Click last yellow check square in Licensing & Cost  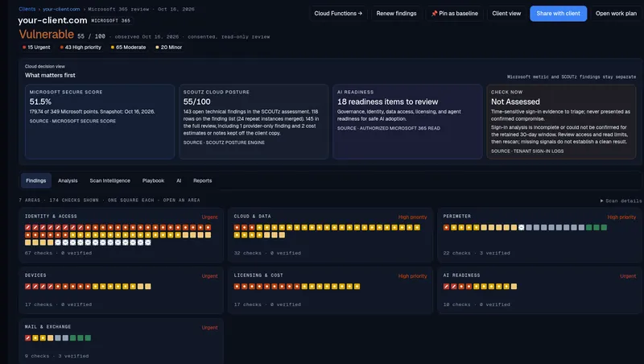[x=357, y=287]
